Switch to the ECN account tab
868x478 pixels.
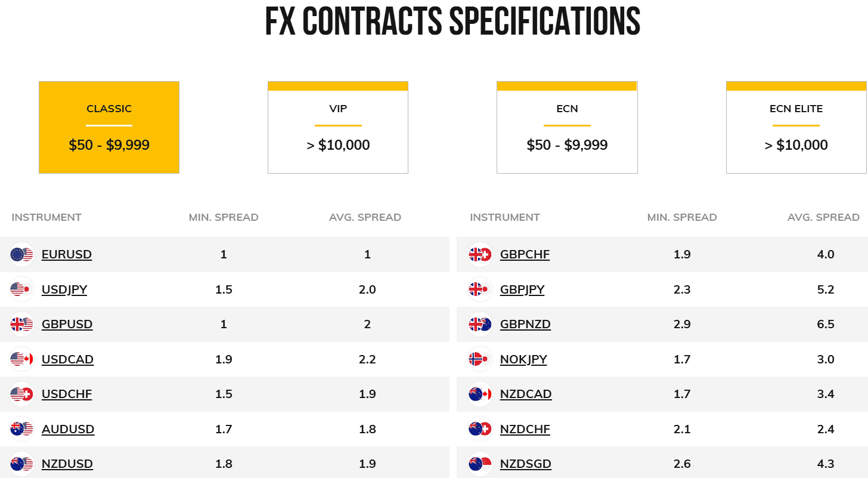click(x=567, y=127)
